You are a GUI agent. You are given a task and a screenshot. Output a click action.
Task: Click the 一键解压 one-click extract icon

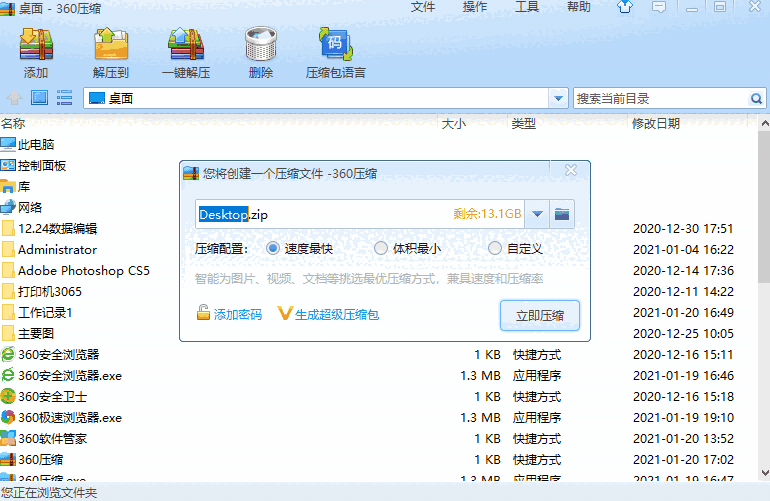point(186,44)
